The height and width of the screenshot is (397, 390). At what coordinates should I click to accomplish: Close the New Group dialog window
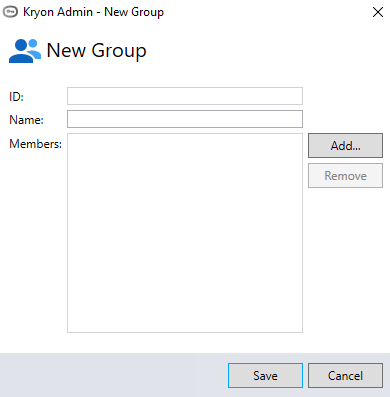(378, 12)
